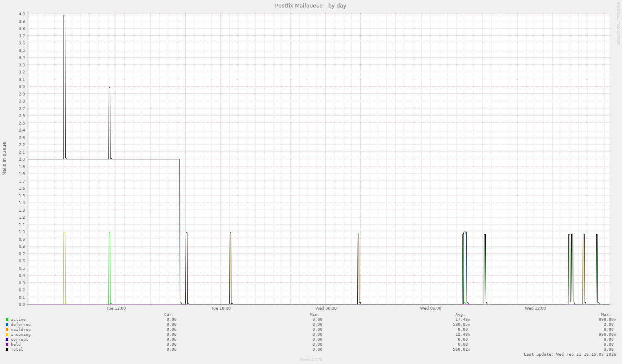This screenshot has width=622, height=364.
Task: Click the black Total legend swatch
Action: click(6, 349)
